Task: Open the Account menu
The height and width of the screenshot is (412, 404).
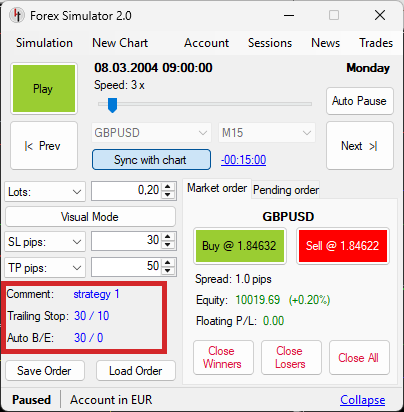Action: tap(206, 43)
